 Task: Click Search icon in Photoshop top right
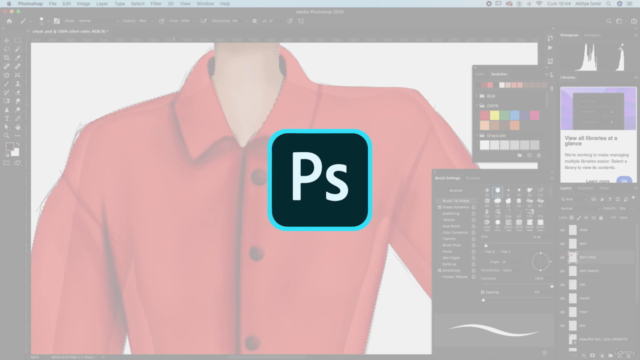609,21
